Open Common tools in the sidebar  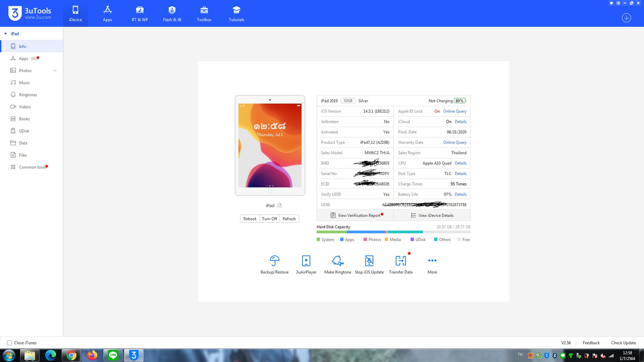[31, 167]
